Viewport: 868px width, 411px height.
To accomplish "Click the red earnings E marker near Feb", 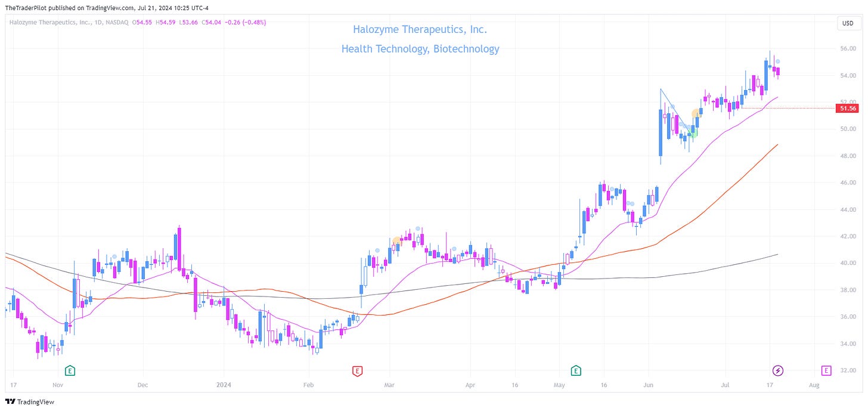I will point(357,370).
